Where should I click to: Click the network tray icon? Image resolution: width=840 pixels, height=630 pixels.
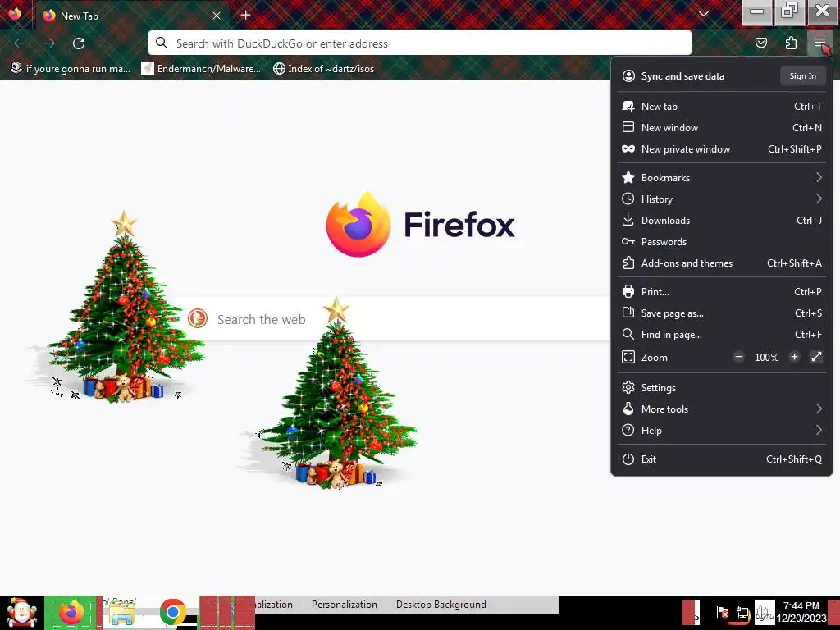click(x=742, y=612)
